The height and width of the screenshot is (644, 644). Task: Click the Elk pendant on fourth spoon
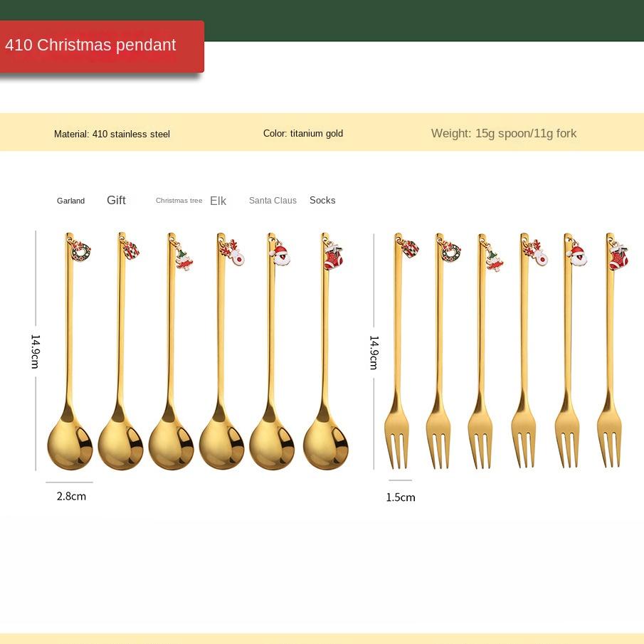tap(235, 253)
